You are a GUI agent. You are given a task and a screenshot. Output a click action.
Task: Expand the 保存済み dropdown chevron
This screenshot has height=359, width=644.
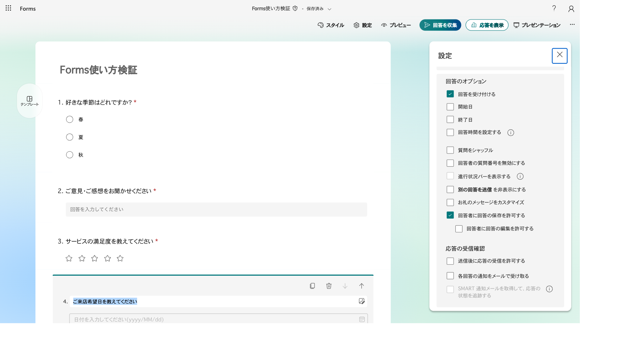pyautogui.click(x=329, y=9)
